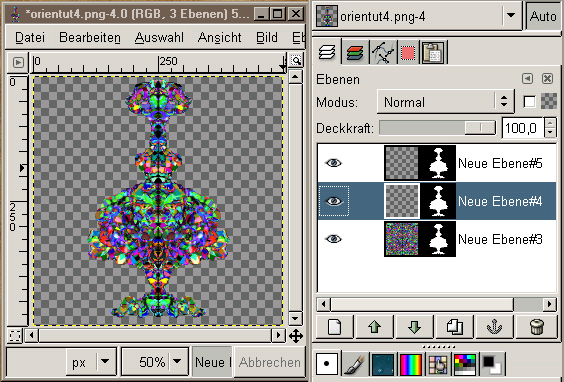
Task: Toggle visibility of Neue Ebene#3
Action: click(333, 239)
